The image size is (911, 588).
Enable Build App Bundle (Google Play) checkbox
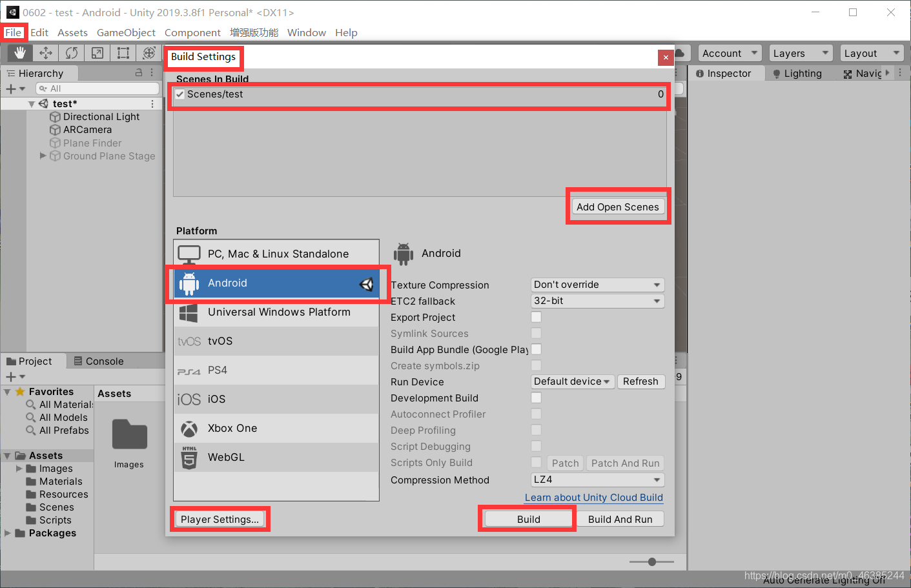[536, 349]
